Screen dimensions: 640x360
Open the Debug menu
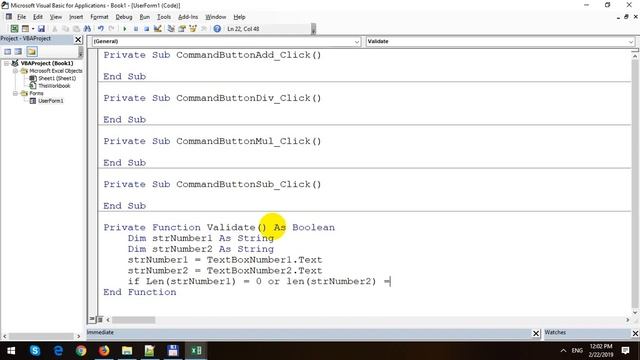pyautogui.click(x=124, y=17)
